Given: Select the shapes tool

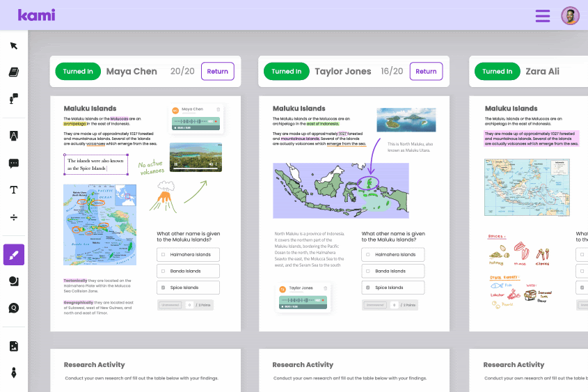Looking at the screenshot, I should coord(14,281).
